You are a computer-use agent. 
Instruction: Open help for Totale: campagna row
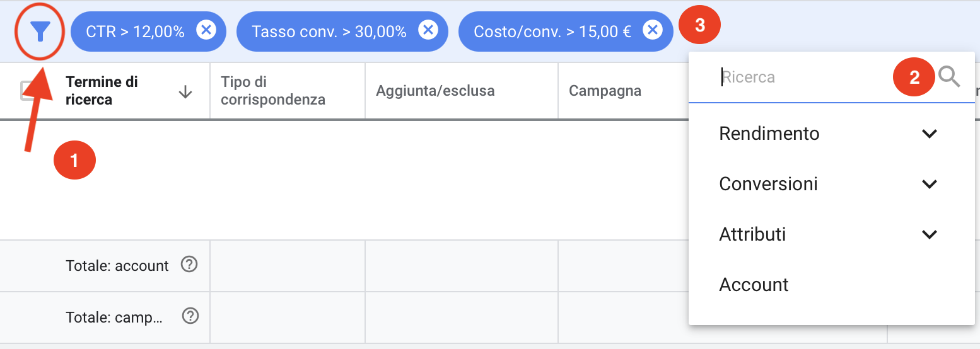(190, 316)
